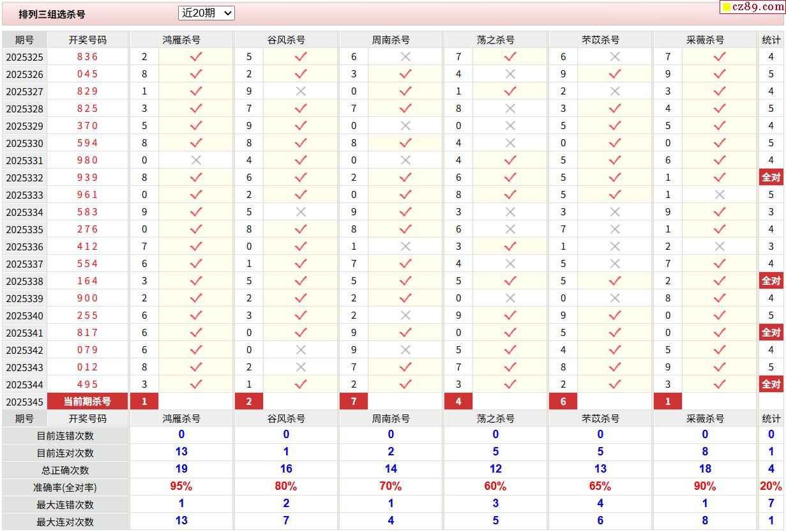Click the 全对 badge in row 2025332
This screenshot has width=786, height=532.
(771, 178)
